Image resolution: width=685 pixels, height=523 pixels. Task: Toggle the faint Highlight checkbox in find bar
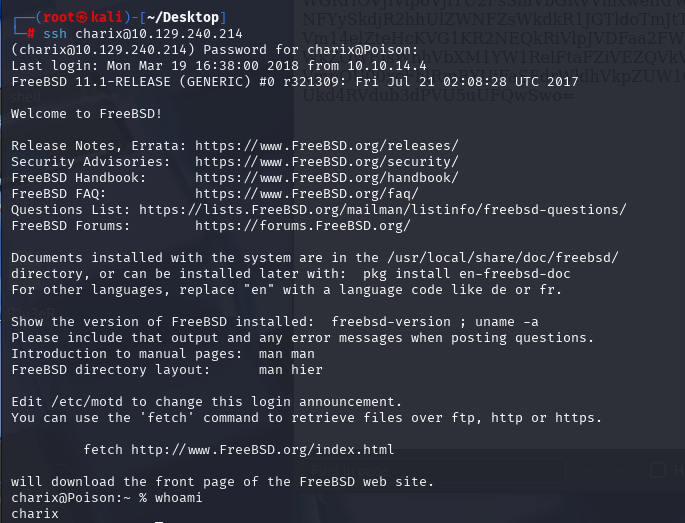coord(658,471)
